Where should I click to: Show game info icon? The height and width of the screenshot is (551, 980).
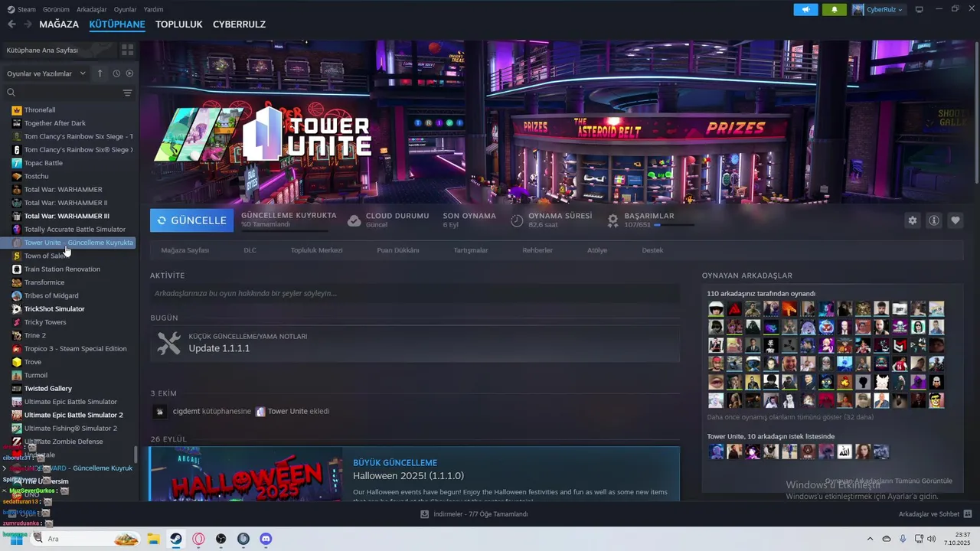tap(934, 220)
